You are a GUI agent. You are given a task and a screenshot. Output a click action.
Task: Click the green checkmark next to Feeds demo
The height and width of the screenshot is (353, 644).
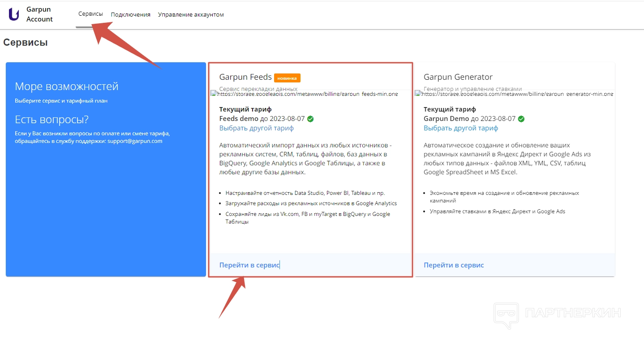coord(310,119)
